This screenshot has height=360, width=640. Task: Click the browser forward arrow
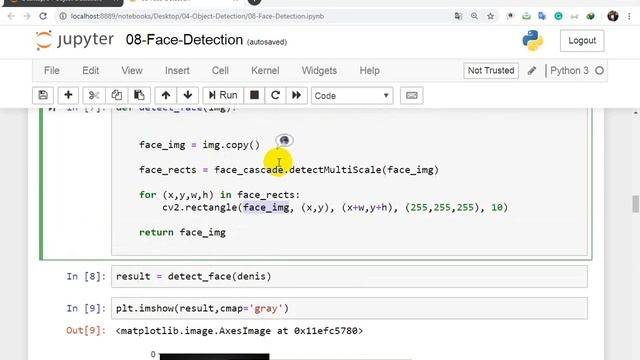coord(27,16)
